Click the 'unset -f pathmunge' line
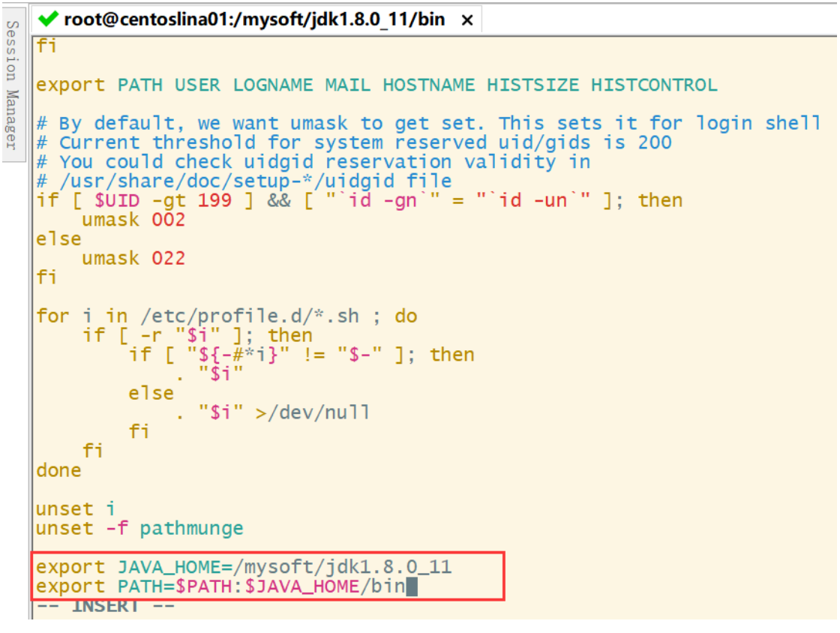This screenshot has width=840, height=633. pos(139,529)
